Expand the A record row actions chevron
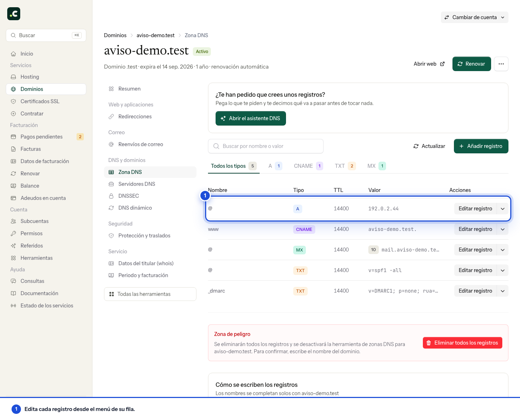 (503, 209)
